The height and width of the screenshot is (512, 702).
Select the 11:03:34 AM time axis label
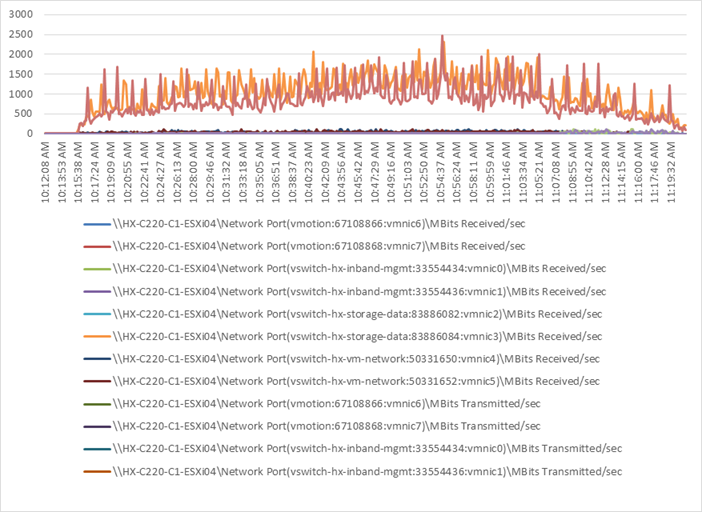[x=523, y=172]
